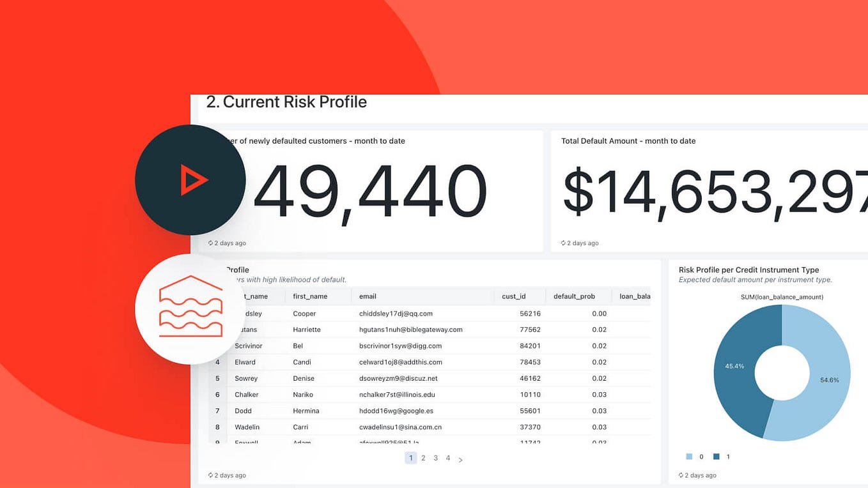The height and width of the screenshot is (488, 868).
Task: Click 'Total Default Amount - month to date' title
Action: point(628,141)
